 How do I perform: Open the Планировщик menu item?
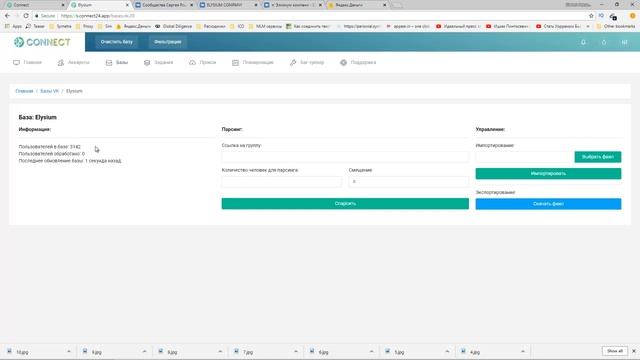pos(253,62)
